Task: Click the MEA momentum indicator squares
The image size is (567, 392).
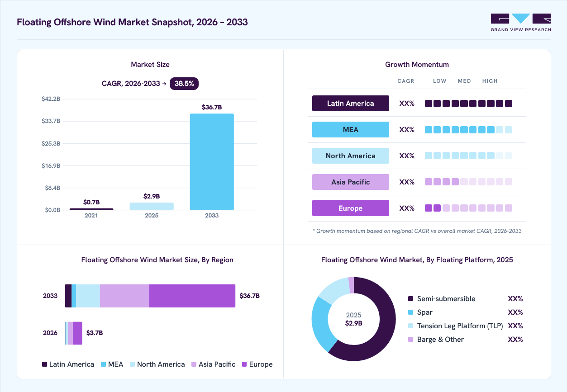Action: (x=468, y=130)
